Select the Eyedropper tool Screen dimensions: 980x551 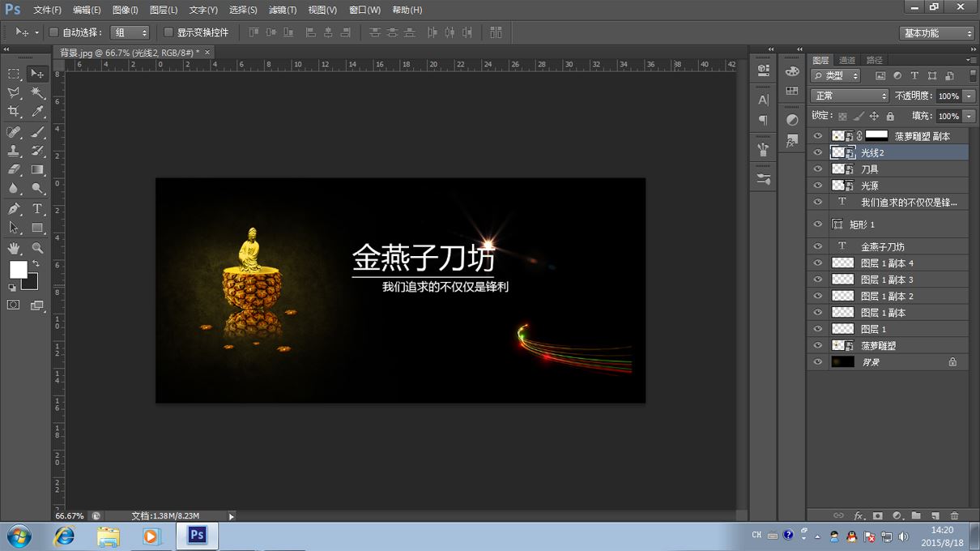point(37,112)
